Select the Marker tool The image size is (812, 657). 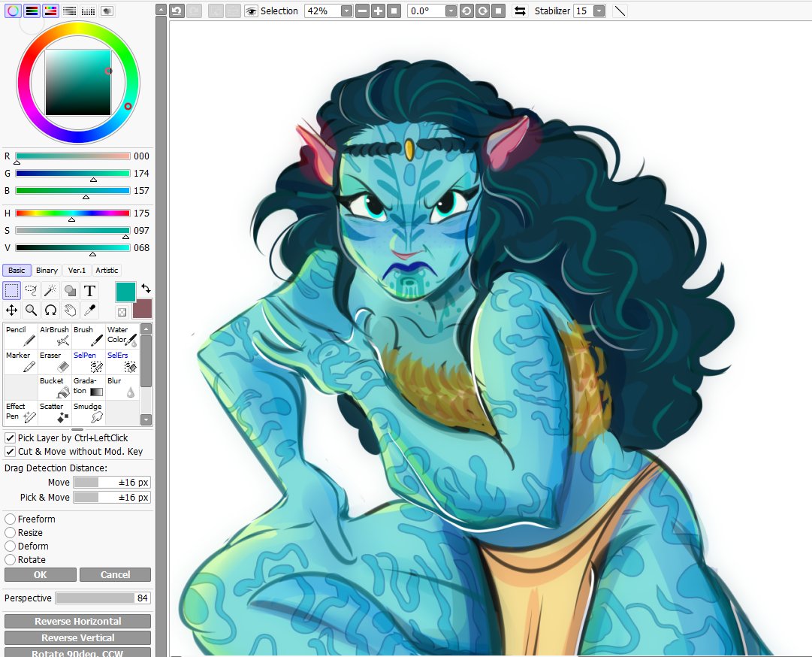click(21, 362)
